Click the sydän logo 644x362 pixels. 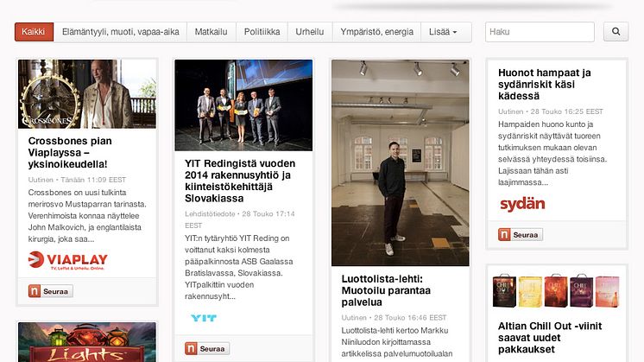coord(522,204)
